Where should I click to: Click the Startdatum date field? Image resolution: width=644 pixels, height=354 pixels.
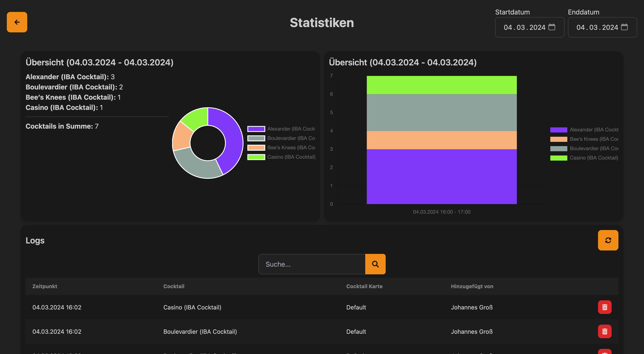(x=524, y=27)
